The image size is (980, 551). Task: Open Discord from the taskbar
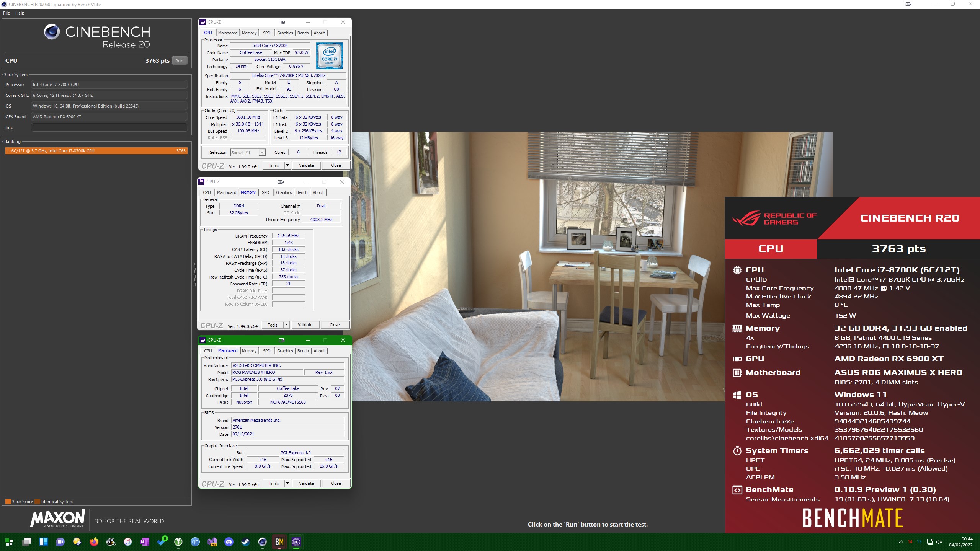pyautogui.click(x=229, y=542)
